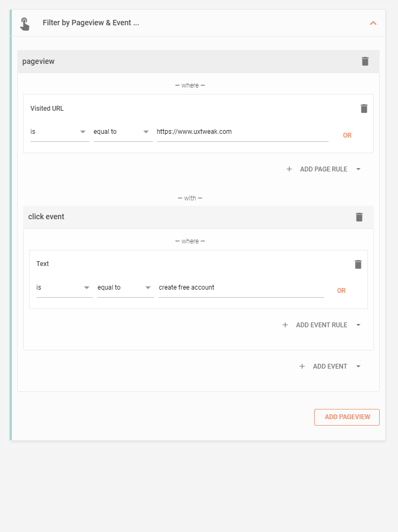Click the 'Text' rule label
This screenshot has height=532, width=398.
click(x=42, y=264)
